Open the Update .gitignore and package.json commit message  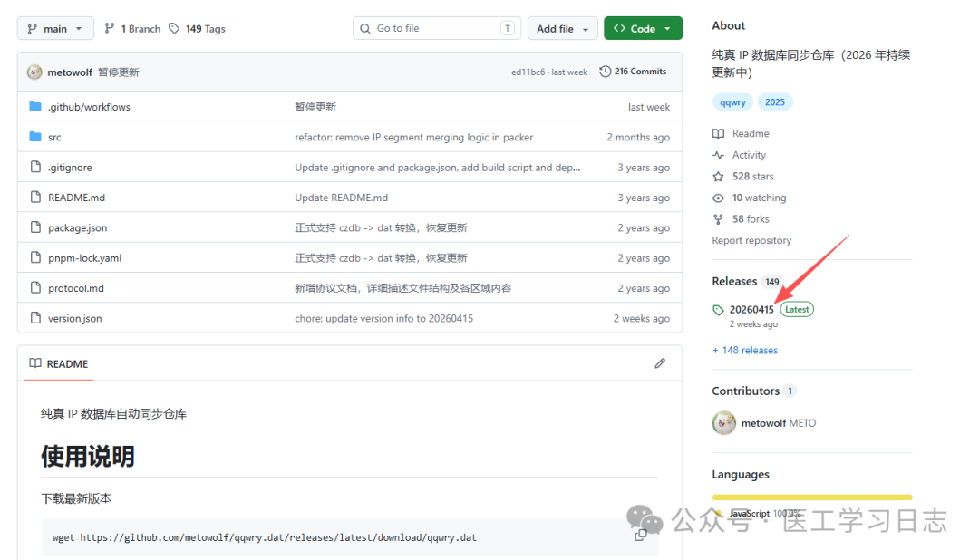pyautogui.click(x=438, y=168)
